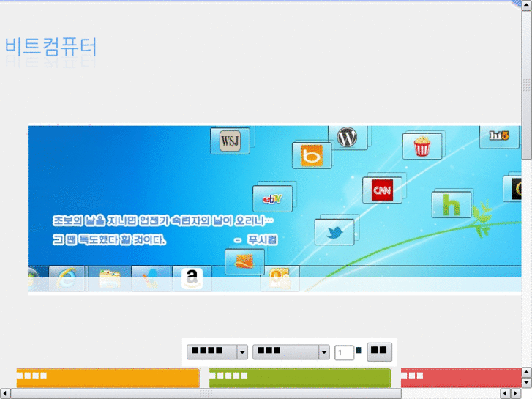Expand the second combo box with three blocks
Screen dimensions: 532x399
click(x=291, y=352)
